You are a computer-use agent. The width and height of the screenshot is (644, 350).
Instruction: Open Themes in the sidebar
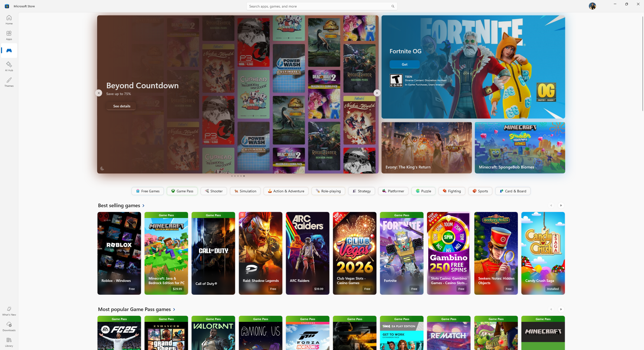click(9, 82)
